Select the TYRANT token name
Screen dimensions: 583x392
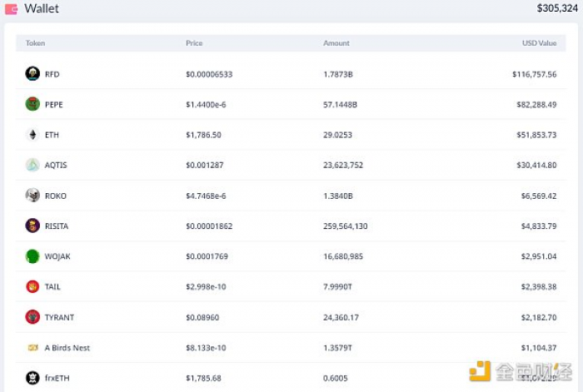(x=59, y=318)
